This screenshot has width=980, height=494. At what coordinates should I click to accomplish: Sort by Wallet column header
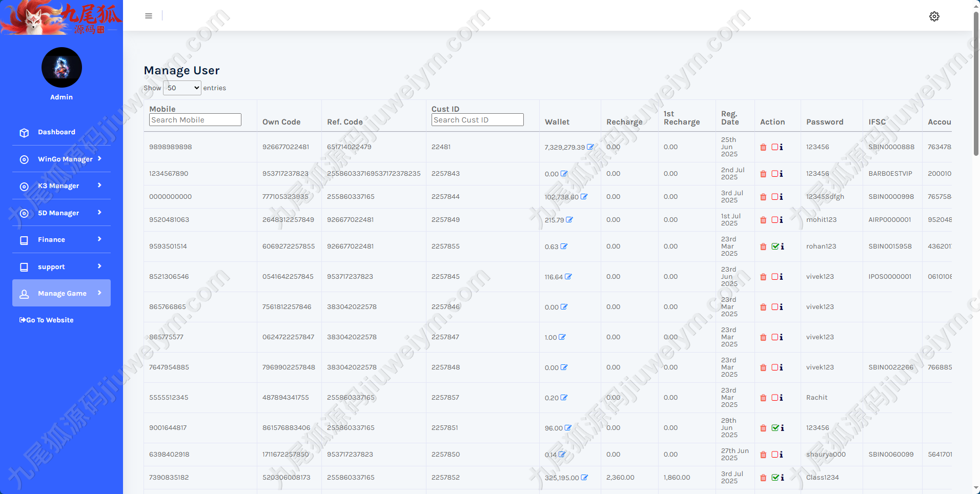(557, 122)
